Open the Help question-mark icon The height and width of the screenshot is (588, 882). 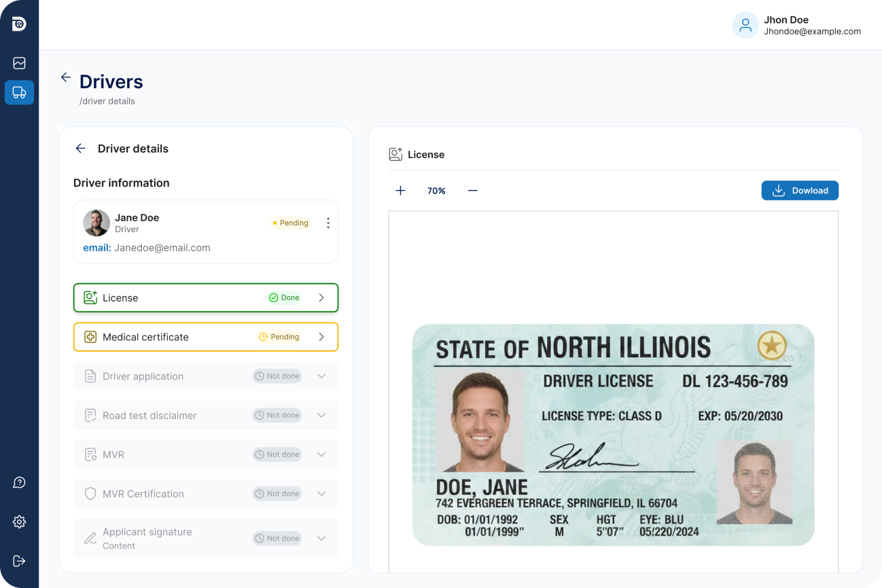coord(19,482)
